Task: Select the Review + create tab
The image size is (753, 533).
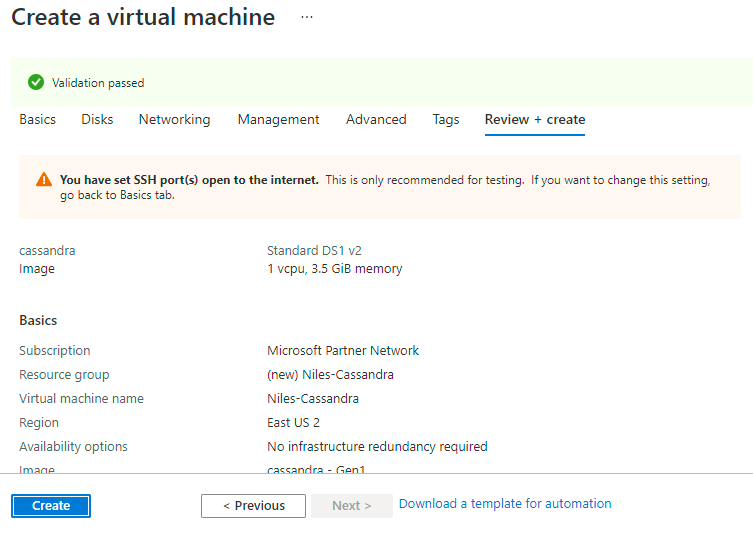Action: [x=535, y=120]
